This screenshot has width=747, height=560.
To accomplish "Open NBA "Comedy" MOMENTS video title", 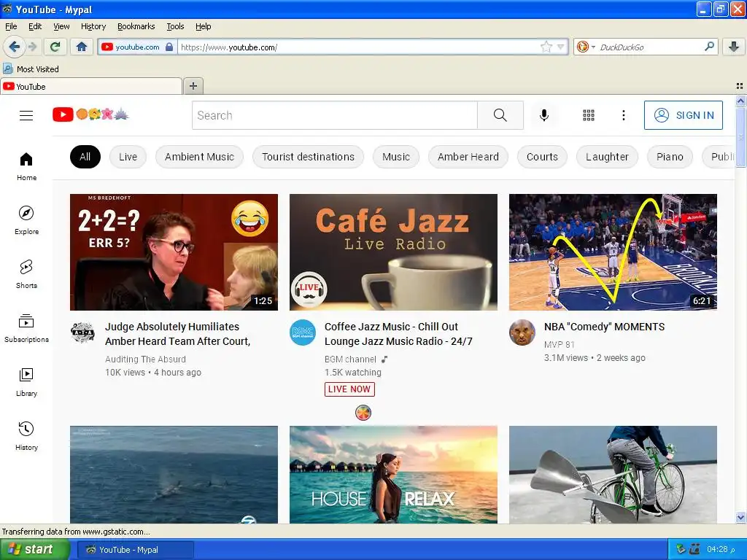I will click(x=604, y=327).
